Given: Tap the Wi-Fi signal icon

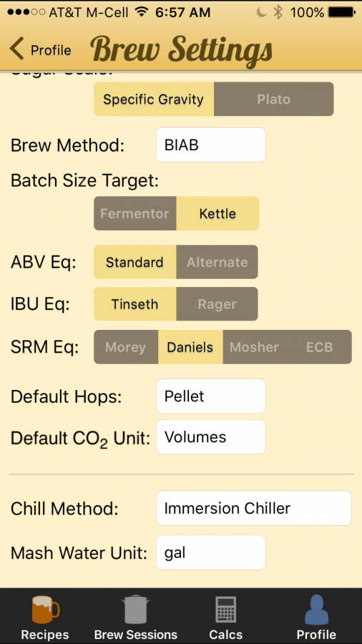Looking at the screenshot, I should pos(141,12).
